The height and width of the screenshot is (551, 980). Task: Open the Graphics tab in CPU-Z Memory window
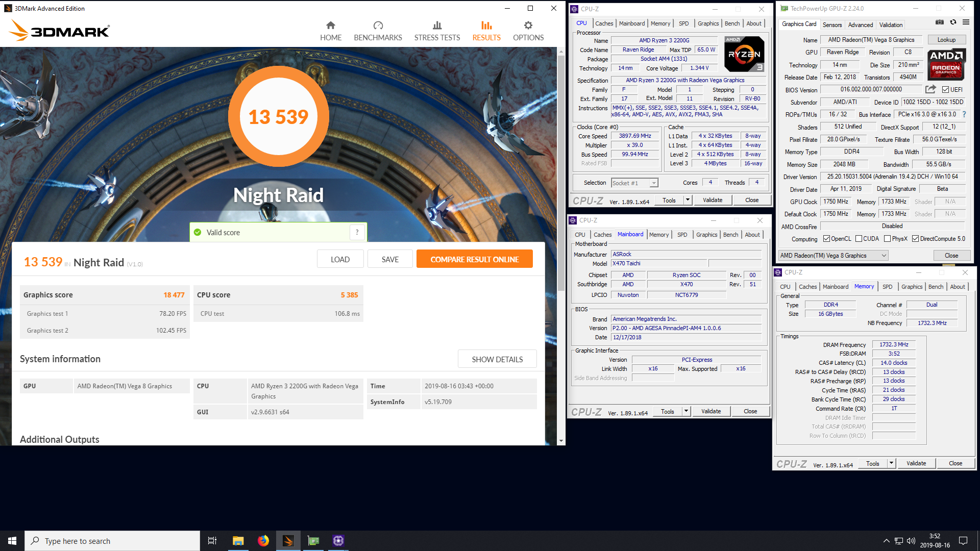pyautogui.click(x=912, y=287)
